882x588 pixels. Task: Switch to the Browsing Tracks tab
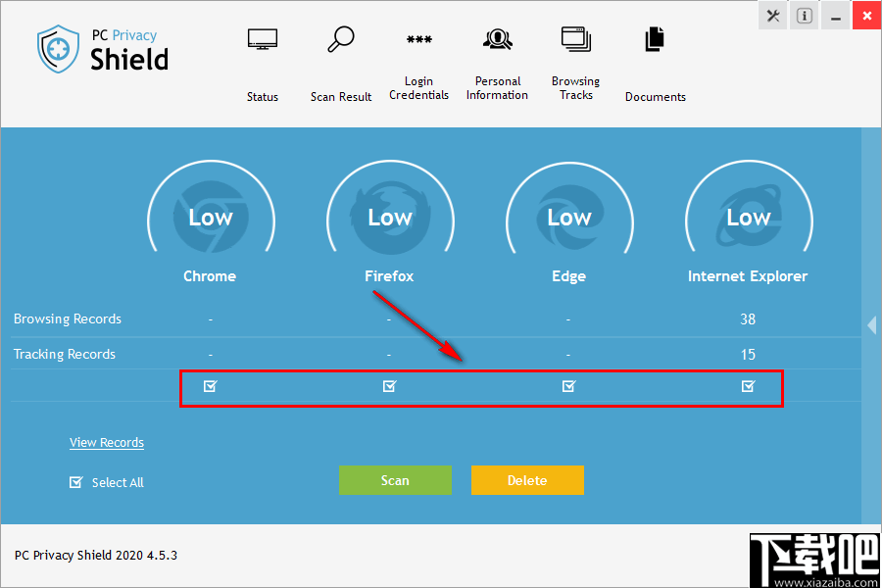coord(575,64)
